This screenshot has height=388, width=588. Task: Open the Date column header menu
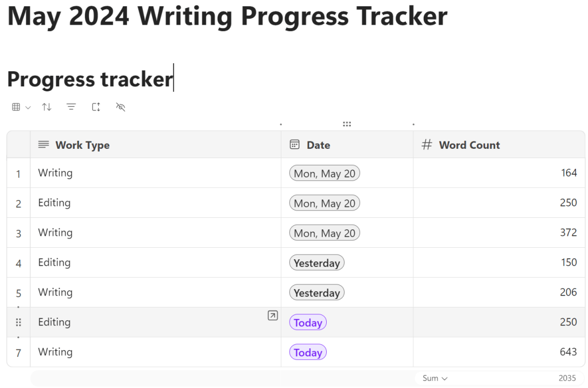(318, 145)
